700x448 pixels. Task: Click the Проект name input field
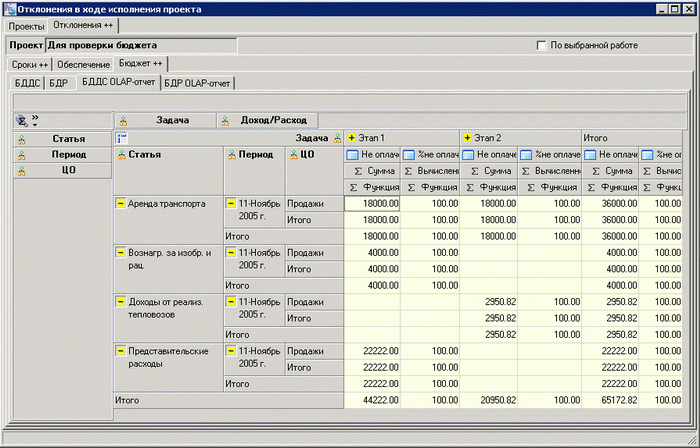pos(142,46)
